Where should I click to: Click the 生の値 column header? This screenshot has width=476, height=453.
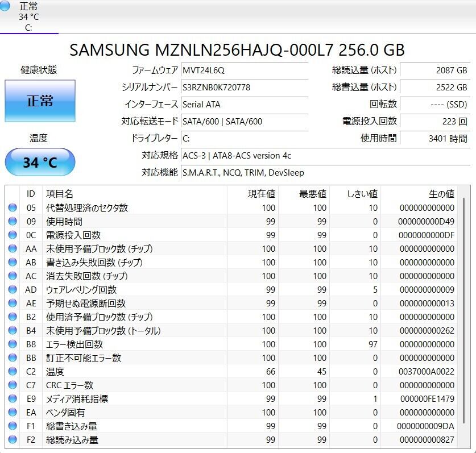click(x=441, y=194)
